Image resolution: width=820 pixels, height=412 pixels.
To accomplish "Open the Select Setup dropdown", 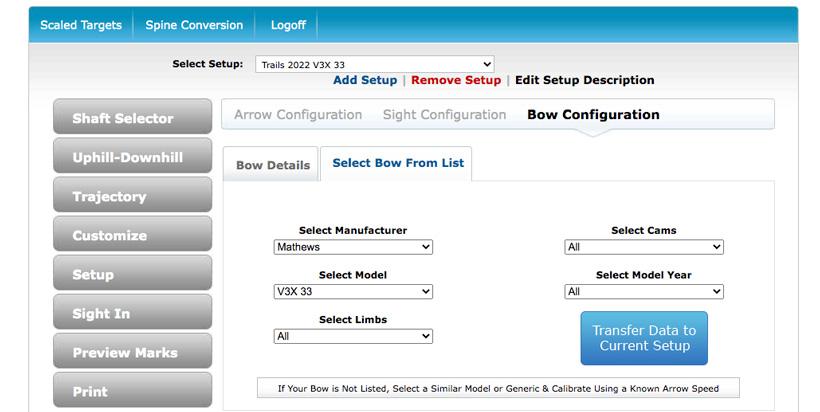I will [x=374, y=64].
